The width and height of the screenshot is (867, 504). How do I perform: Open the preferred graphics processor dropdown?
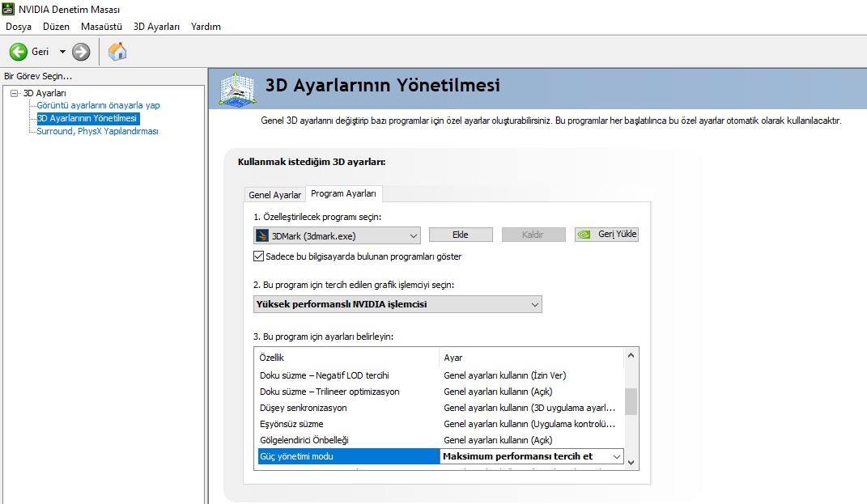click(x=397, y=304)
